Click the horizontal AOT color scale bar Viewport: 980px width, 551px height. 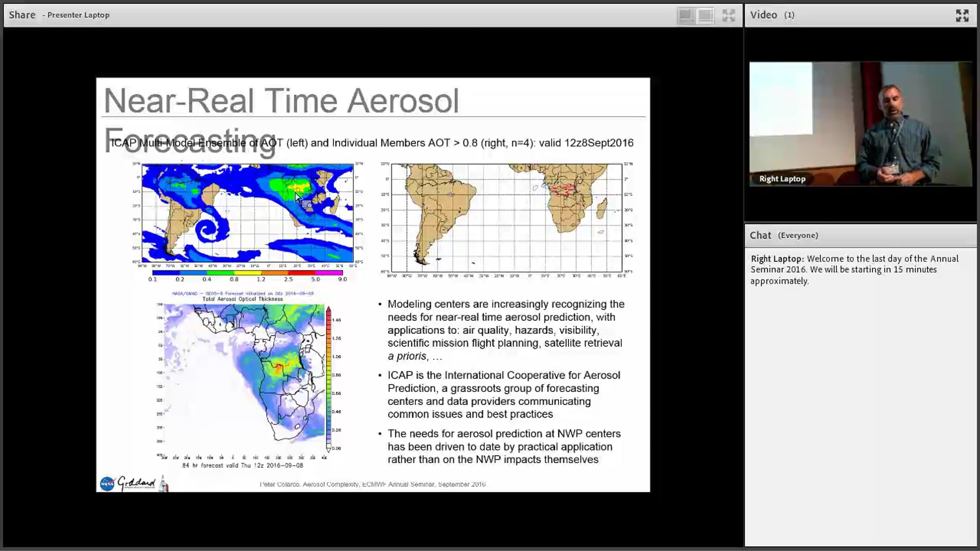(247, 273)
